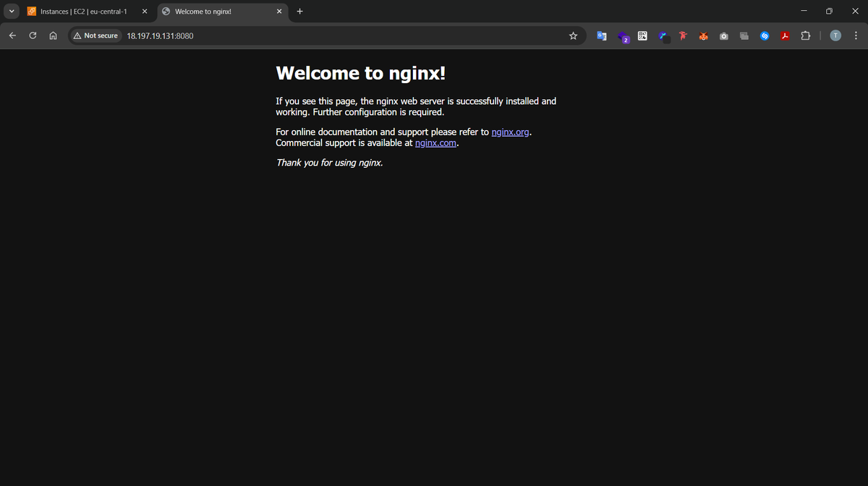View the Not secure site information
Viewport: 868px width, 486px height.
click(x=95, y=35)
